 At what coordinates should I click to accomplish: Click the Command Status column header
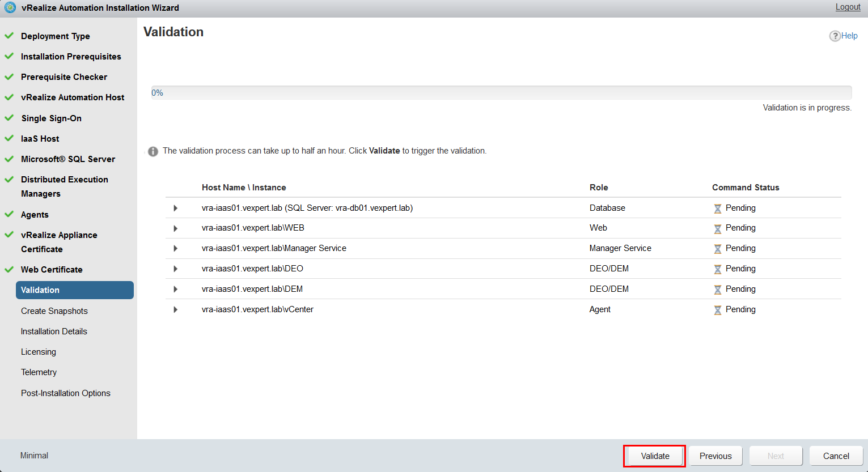tap(746, 188)
